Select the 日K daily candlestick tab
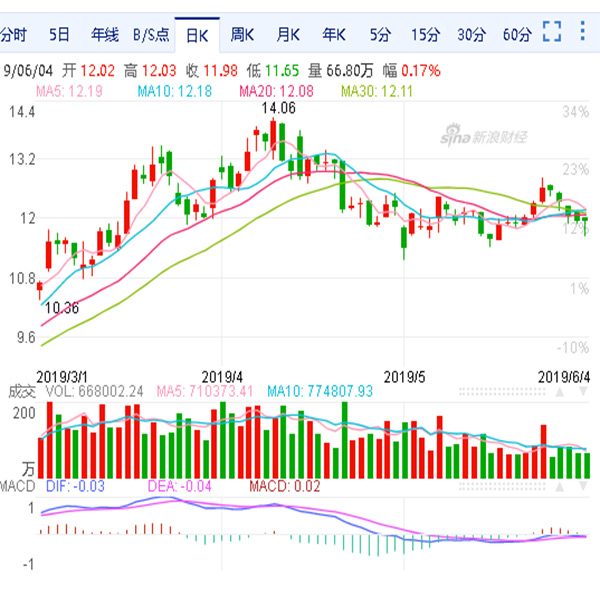Viewport: 600px width, 600px height. 196,35
